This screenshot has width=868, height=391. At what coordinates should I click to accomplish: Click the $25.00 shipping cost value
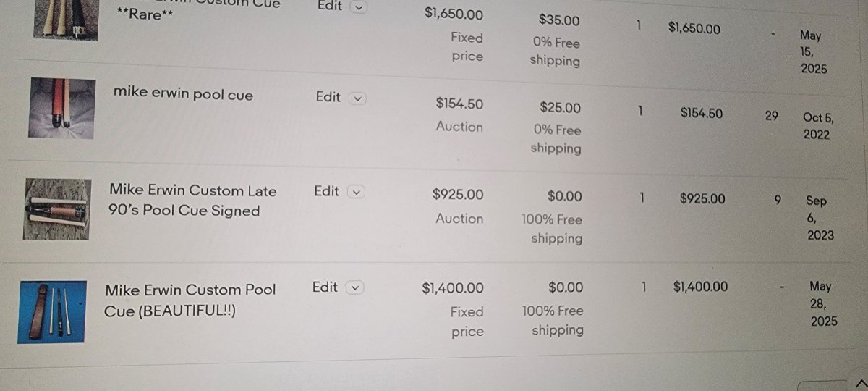(x=560, y=108)
